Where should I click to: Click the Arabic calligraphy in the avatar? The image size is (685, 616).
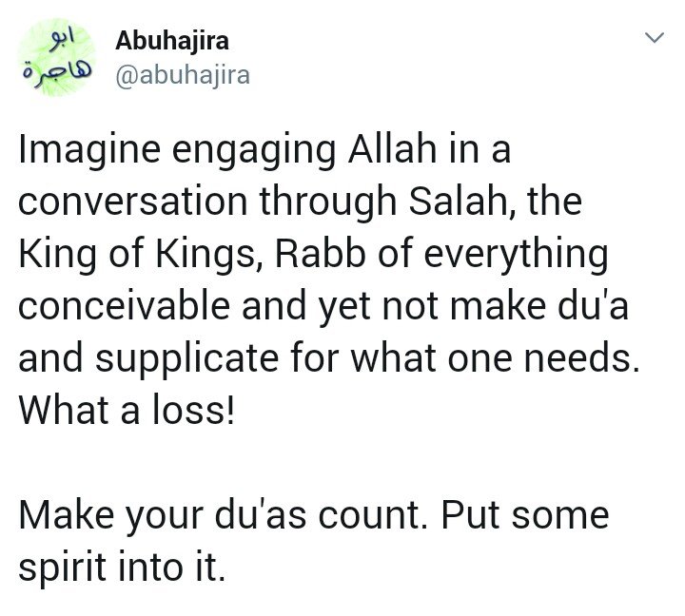pyautogui.click(x=55, y=58)
